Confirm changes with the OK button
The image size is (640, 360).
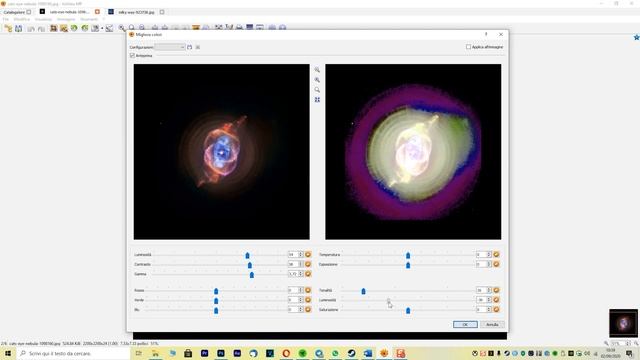465,324
